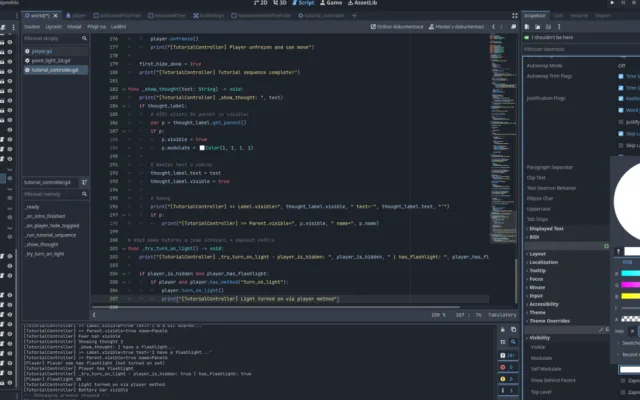The width and height of the screenshot is (640, 400).
Task: Open Přejít na menu
Action: coord(96,27)
